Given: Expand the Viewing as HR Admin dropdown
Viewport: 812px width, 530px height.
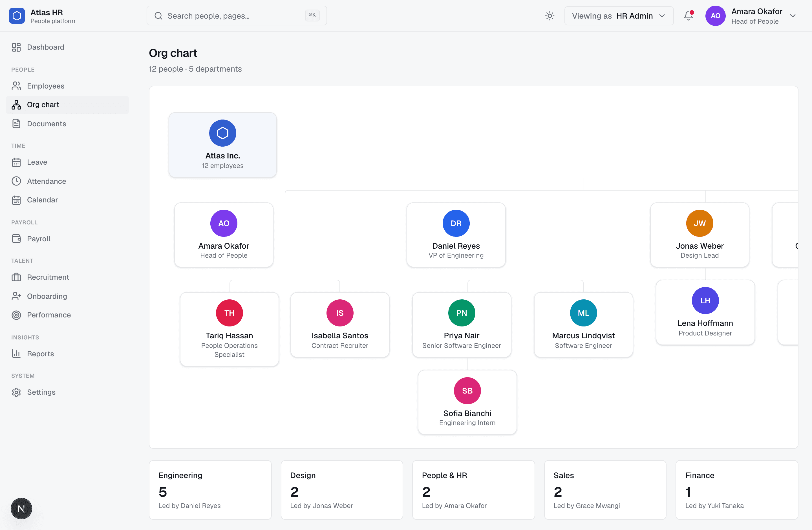Looking at the screenshot, I should click(x=619, y=16).
